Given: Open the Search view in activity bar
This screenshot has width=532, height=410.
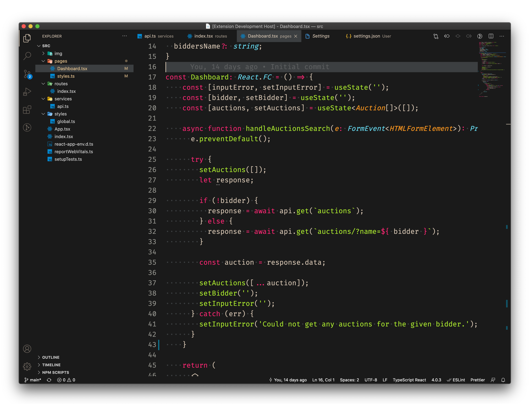Looking at the screenshot, I should point(27,56).
